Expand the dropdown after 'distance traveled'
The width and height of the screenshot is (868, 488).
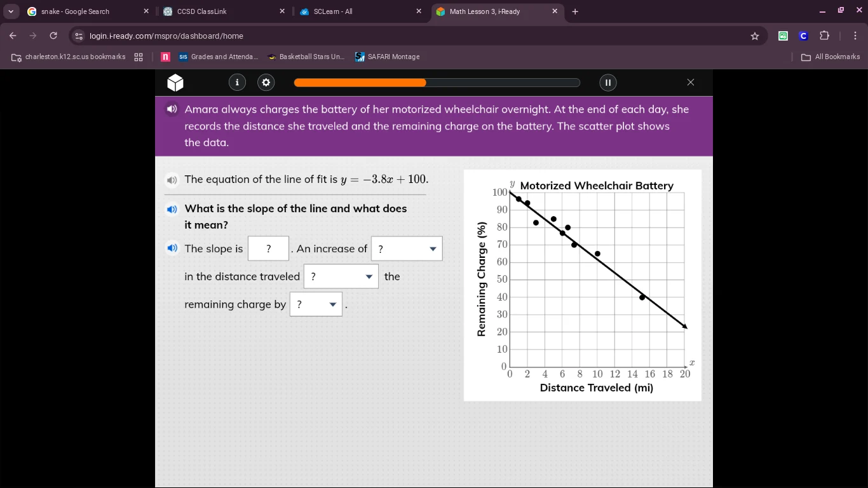click(x=341, y=276)
